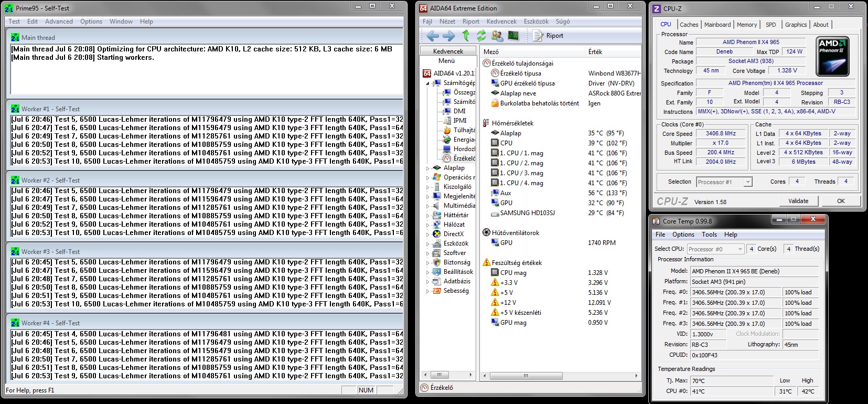Screen dimensions: 868x404
Task: Click the Mező column header
Action: (x=532, y=52)
